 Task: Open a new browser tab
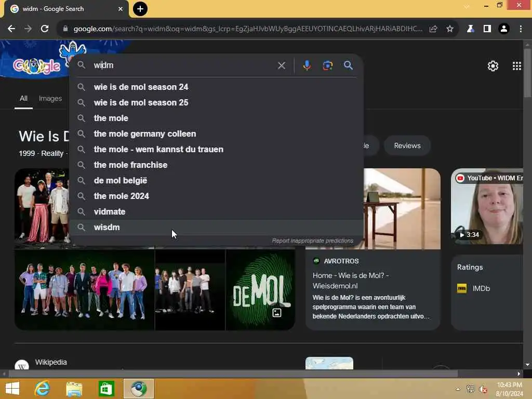click(x=140, y=9)
